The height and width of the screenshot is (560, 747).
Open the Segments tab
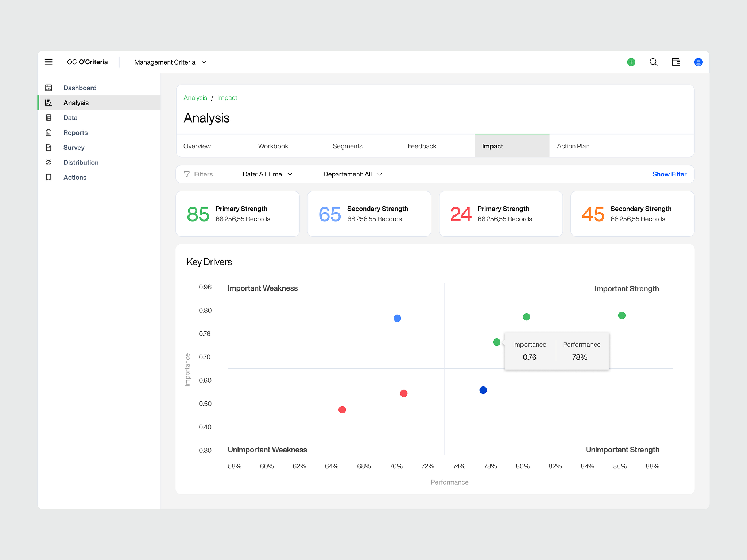coord(347,146)
